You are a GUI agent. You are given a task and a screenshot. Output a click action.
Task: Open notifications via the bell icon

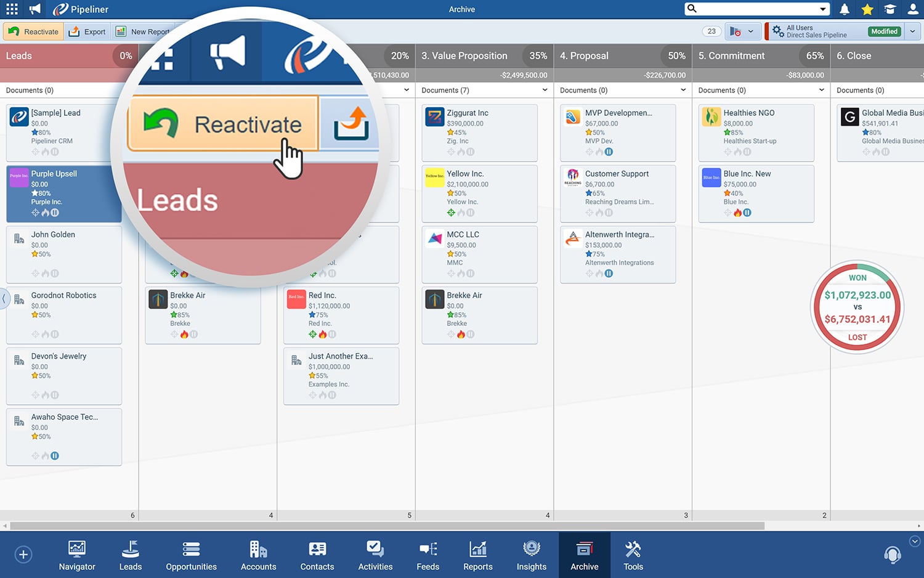click(844, 9)
